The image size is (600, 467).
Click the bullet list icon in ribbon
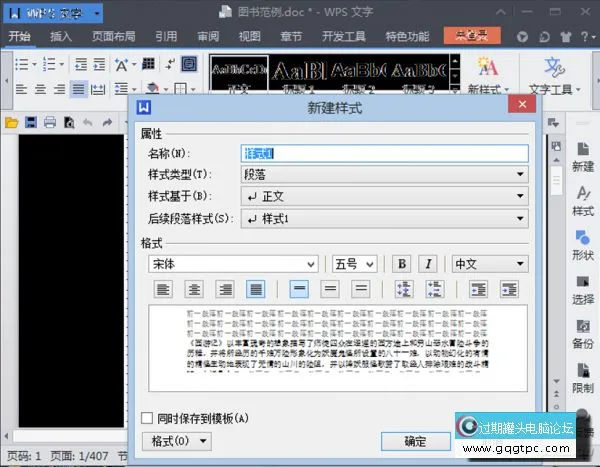21,64
